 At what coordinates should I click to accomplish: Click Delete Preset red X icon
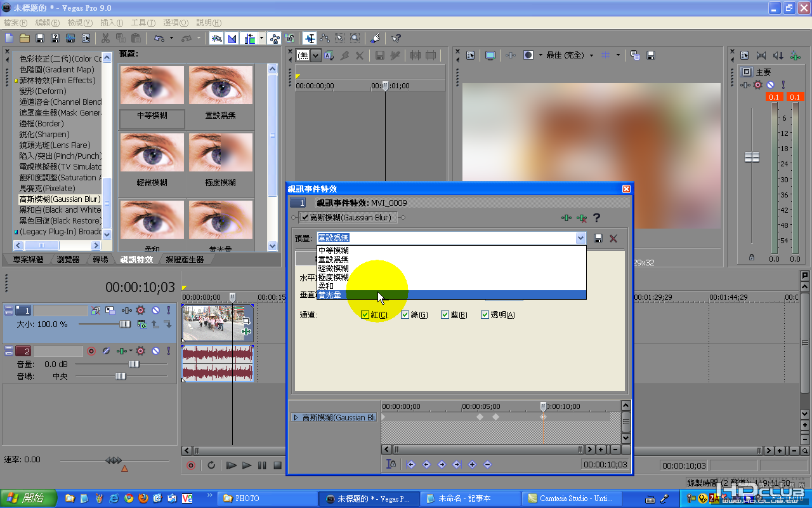(613, 238)
